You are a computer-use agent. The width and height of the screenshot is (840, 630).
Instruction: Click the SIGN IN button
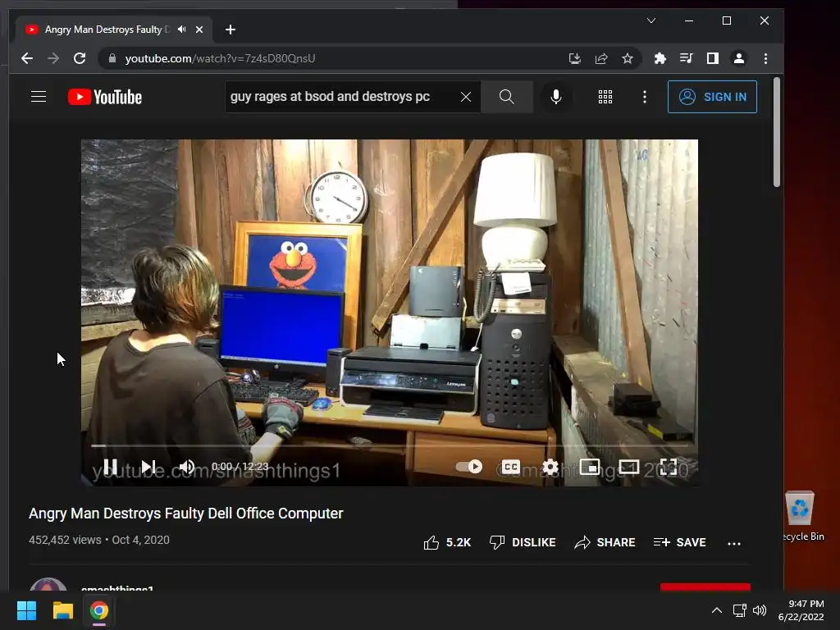[713, 97]
